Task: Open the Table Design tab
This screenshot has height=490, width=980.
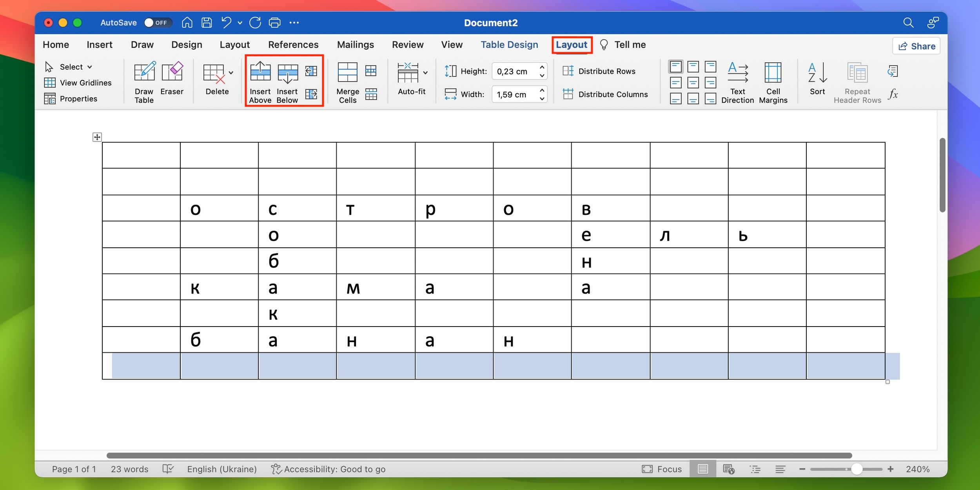Action: pos(509,45)
